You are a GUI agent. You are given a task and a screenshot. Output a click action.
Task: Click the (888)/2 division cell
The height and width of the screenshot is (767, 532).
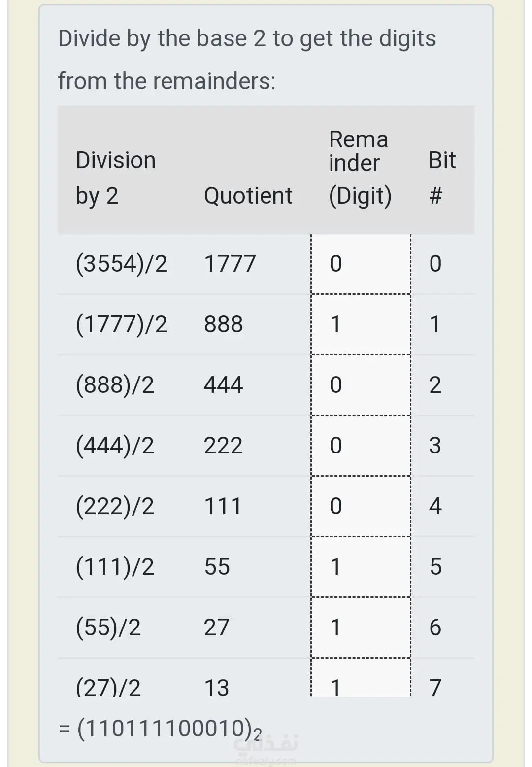pos(115,385)
